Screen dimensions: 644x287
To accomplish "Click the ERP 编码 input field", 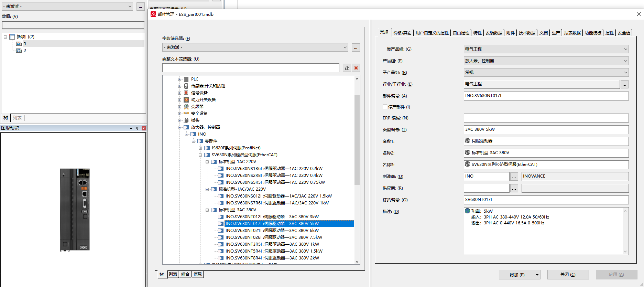I will point(546,118).
